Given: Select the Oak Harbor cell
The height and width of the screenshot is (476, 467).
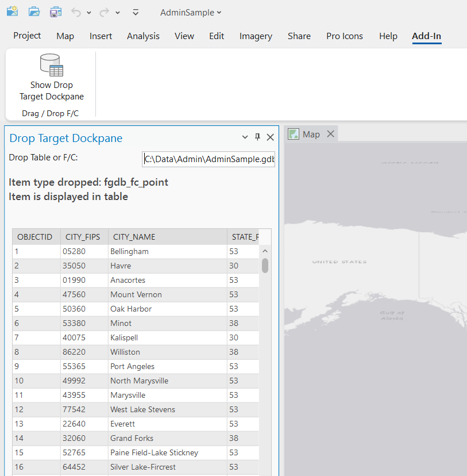Looking at the screenshot, I should (168, 309).
